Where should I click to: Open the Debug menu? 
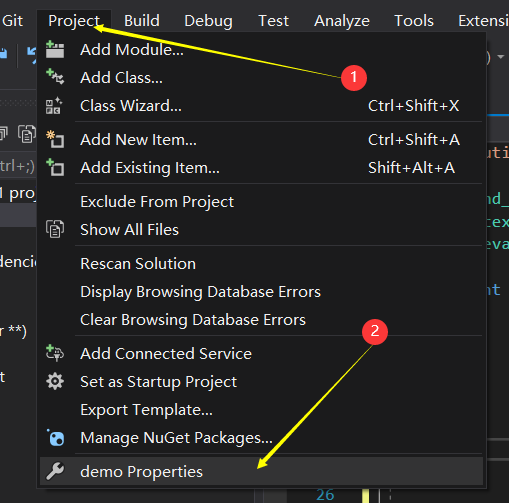[208, 21]
